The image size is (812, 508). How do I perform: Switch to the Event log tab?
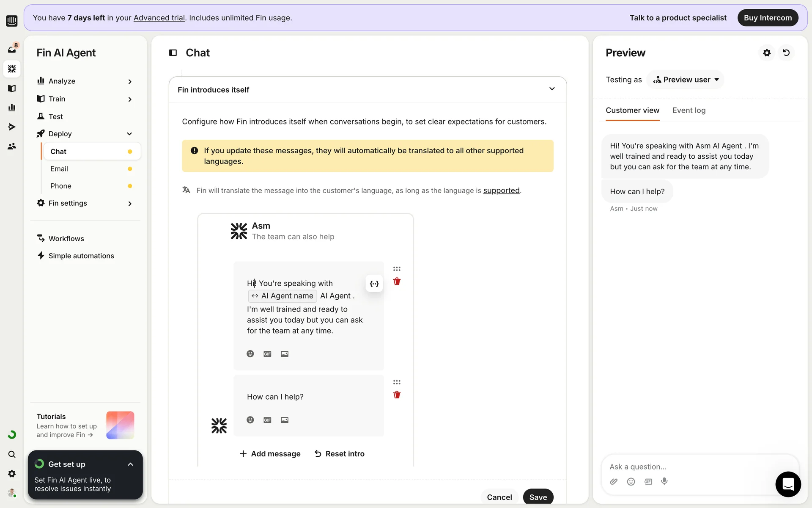(x=689, y=110)
